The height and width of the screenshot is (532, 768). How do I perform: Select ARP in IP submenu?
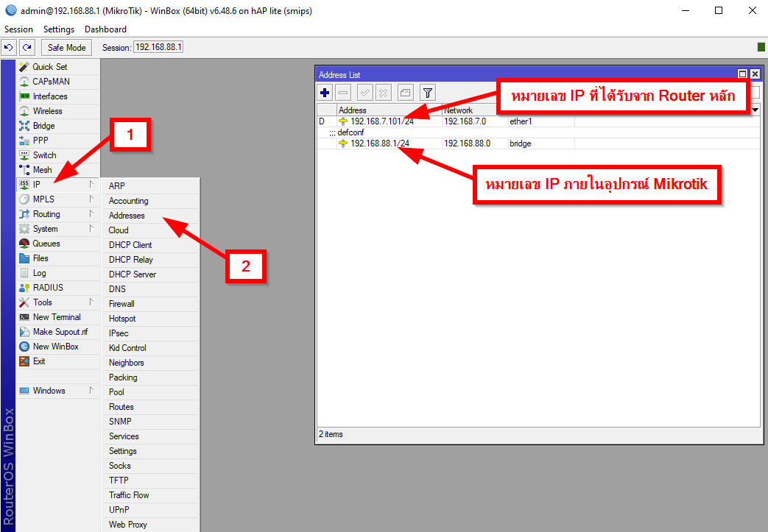(150, 186)
